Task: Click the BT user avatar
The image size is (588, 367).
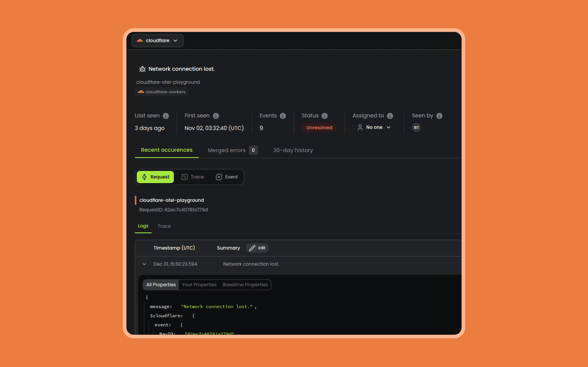Action: tap(416, 127)
